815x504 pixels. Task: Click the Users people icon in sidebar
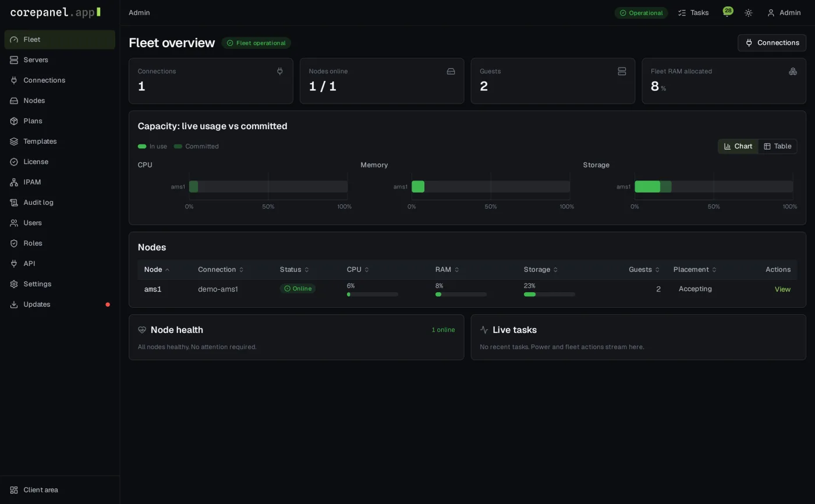pyautogui.click(x=14, y=223)
